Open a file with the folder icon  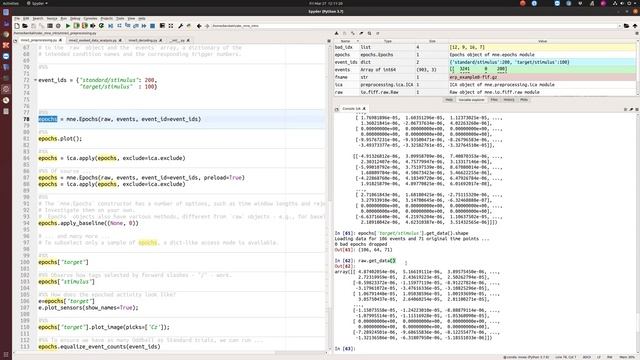(x=25, y=26)
